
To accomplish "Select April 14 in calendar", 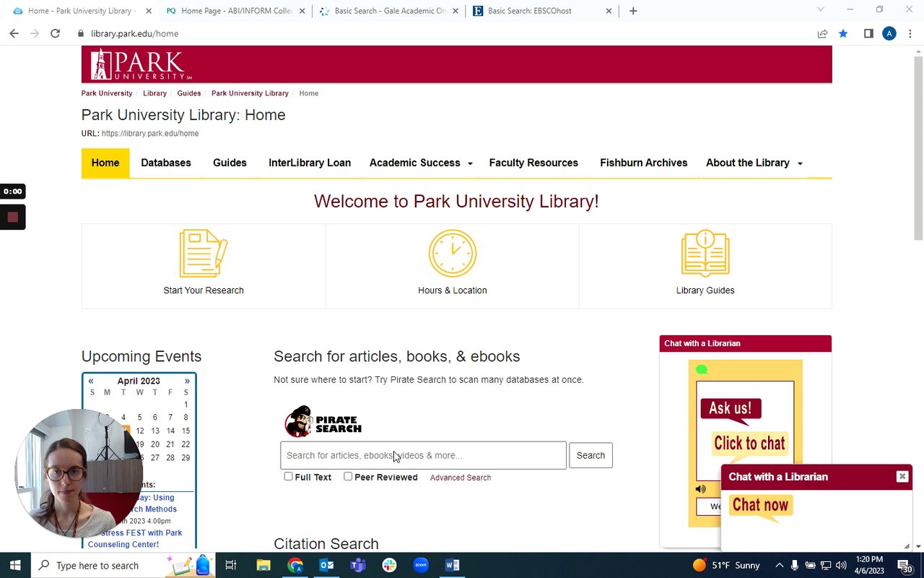I will tap(170, 431).
